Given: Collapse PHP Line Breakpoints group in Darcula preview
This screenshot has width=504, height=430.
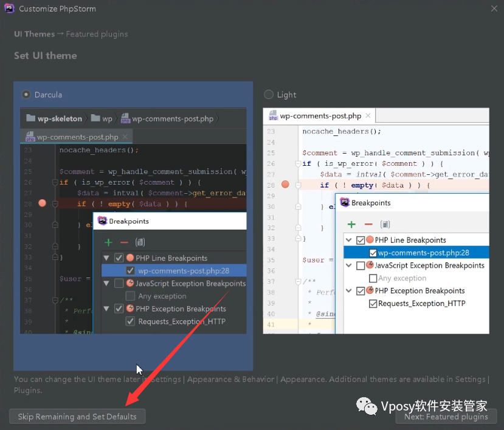Looking at the screenshot, I should tap(106, 258).
